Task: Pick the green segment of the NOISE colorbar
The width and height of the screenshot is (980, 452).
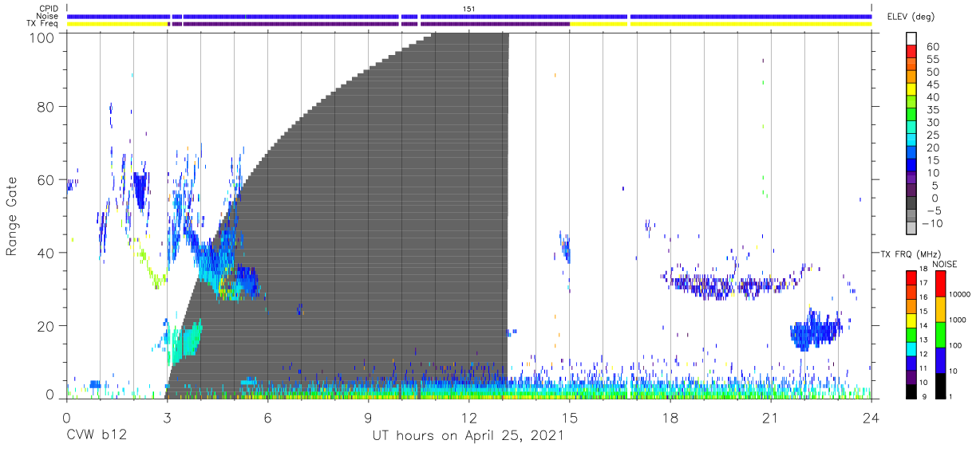Action: click(939, 335)
